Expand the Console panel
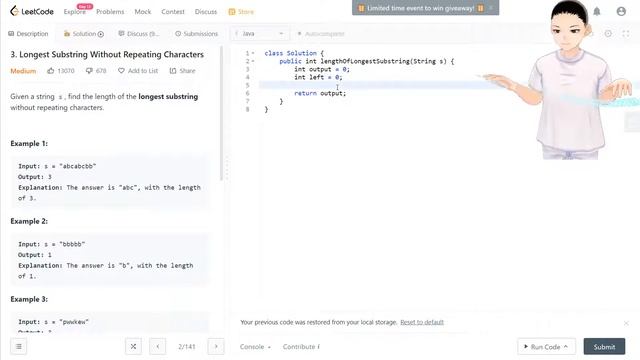This screenshot has width=640, height=360. (255, 347)
